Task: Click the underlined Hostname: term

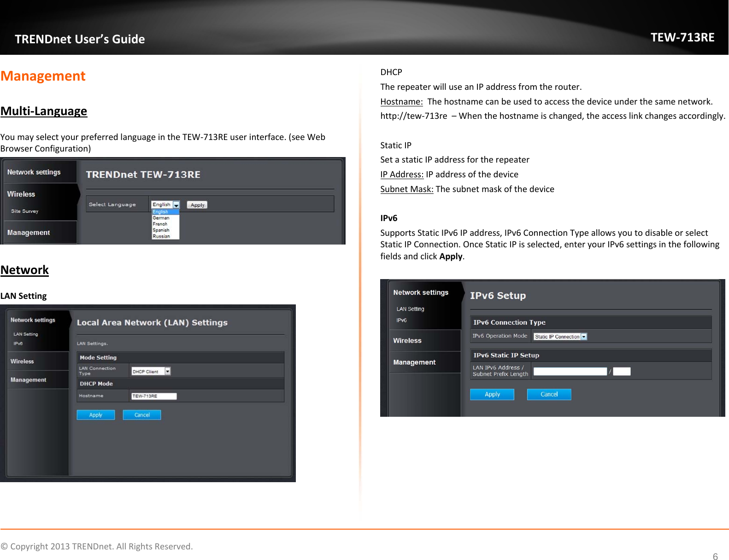Action: [x=401, y=101]
